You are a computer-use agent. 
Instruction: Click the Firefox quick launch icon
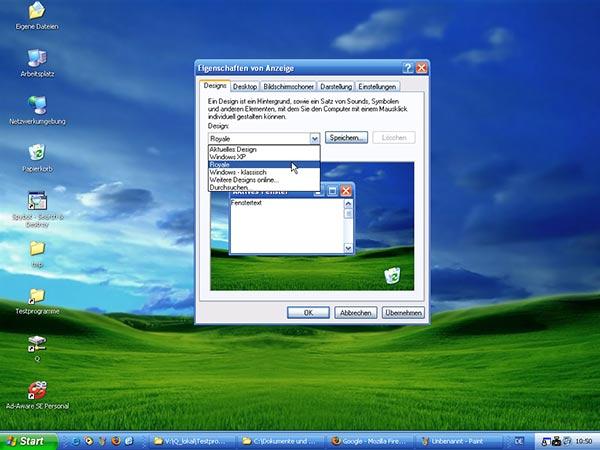tap(116, 441)
